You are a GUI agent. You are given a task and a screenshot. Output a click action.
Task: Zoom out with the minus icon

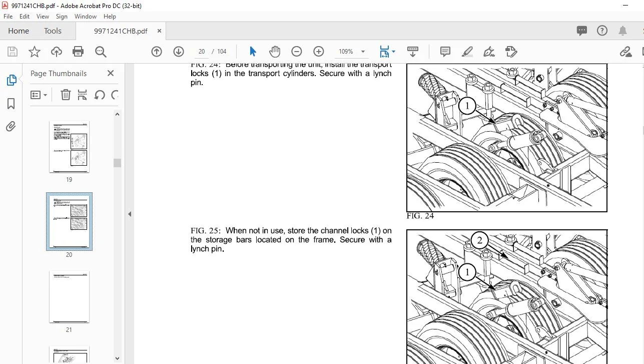[x=297, y=52]
